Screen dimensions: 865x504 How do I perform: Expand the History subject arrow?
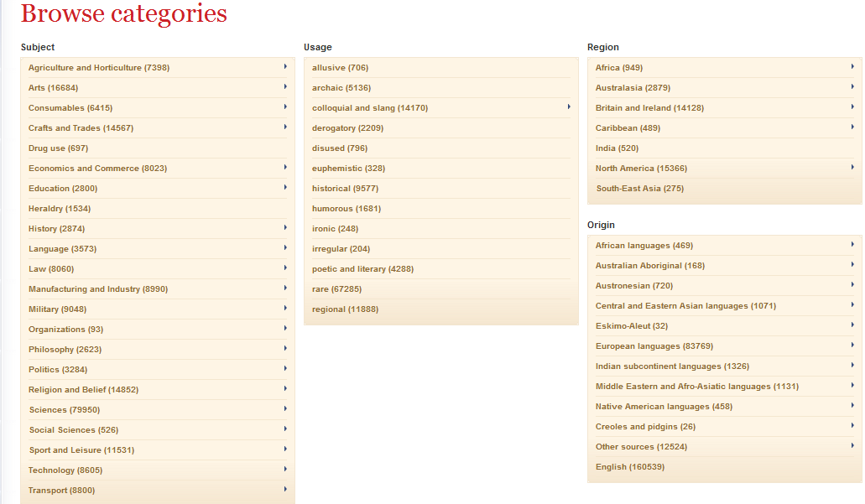point(285,228)
